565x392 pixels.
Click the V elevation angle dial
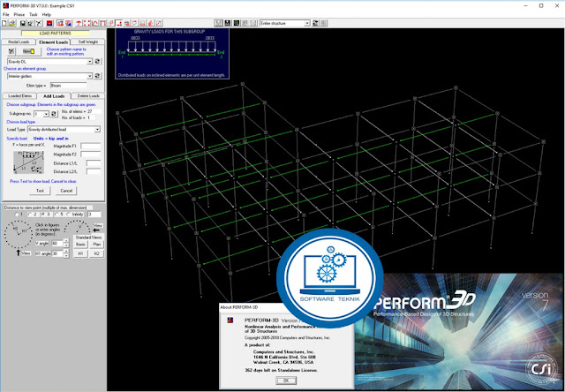point(77,226)
